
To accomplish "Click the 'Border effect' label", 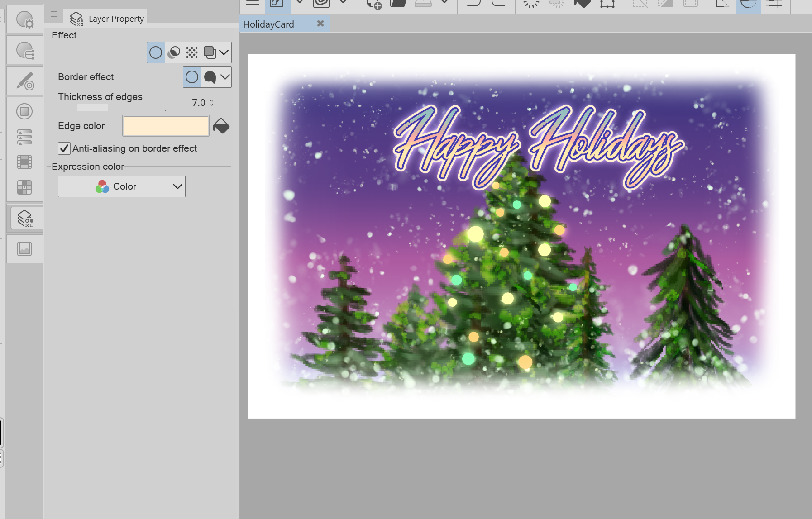I will click(x=86, y=77).
